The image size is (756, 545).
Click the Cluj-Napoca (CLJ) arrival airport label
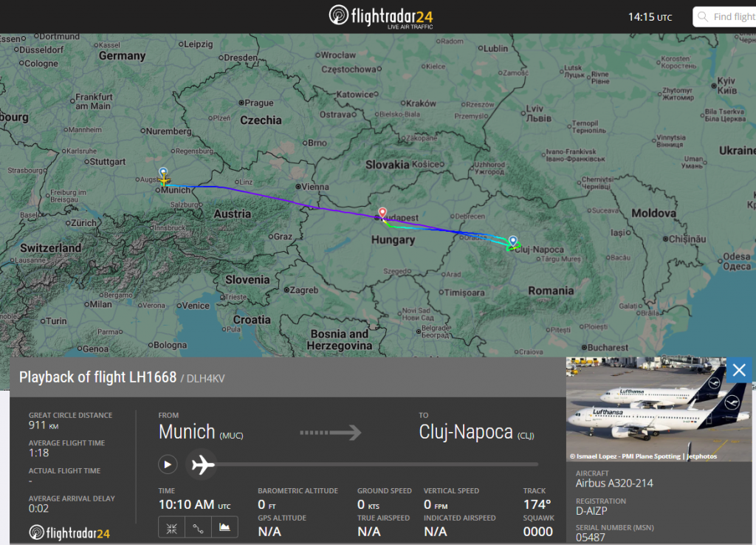(475, 432)
